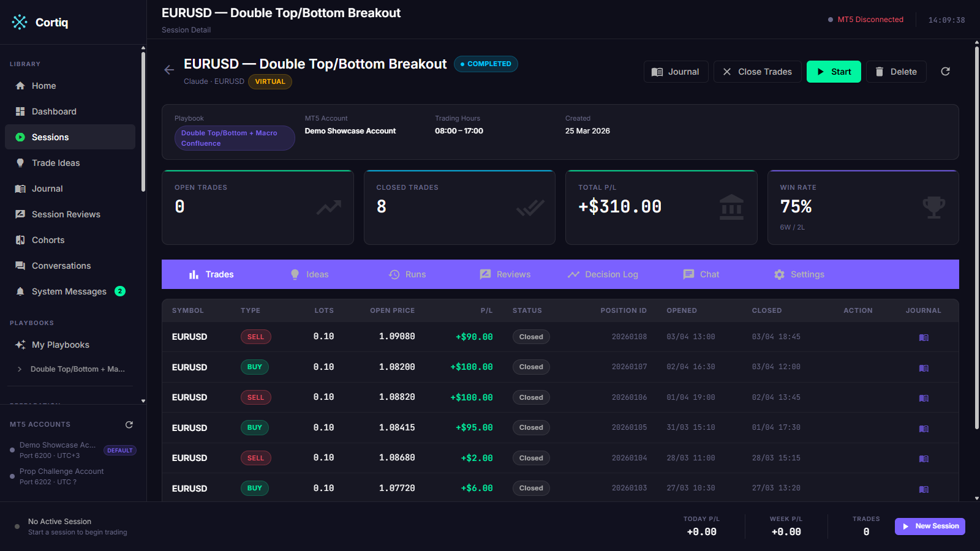The width and height of the screenshot is (980, 551).
Task: Sort by the SYMBOL column header
Action: click(187, 310)
